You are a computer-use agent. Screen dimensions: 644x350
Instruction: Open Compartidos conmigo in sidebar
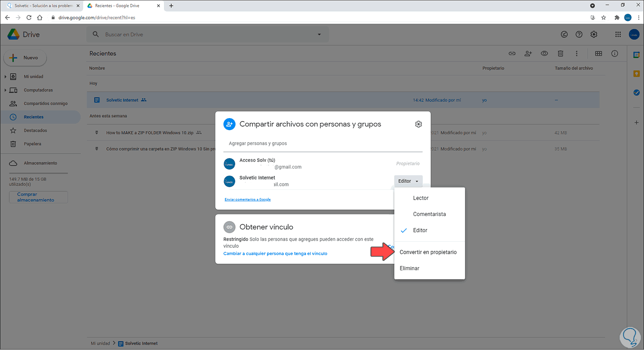[x=46, y=103]
